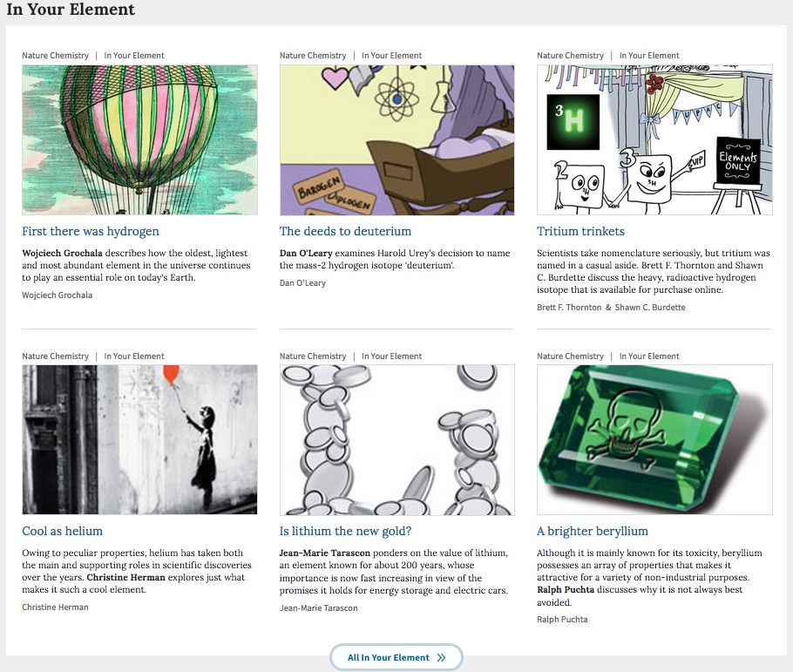Image resolution: width=793 pixels, height=672 pixels.
Task: Select author Shawn C. Burdette
Action: 650,307
